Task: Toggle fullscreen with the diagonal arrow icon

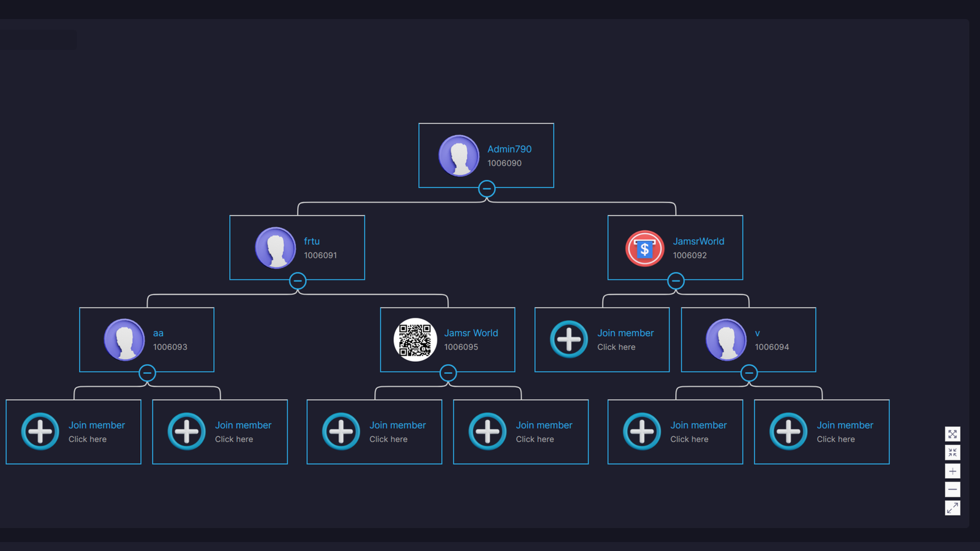Action: pyautogui.click(x=952, y=508)
